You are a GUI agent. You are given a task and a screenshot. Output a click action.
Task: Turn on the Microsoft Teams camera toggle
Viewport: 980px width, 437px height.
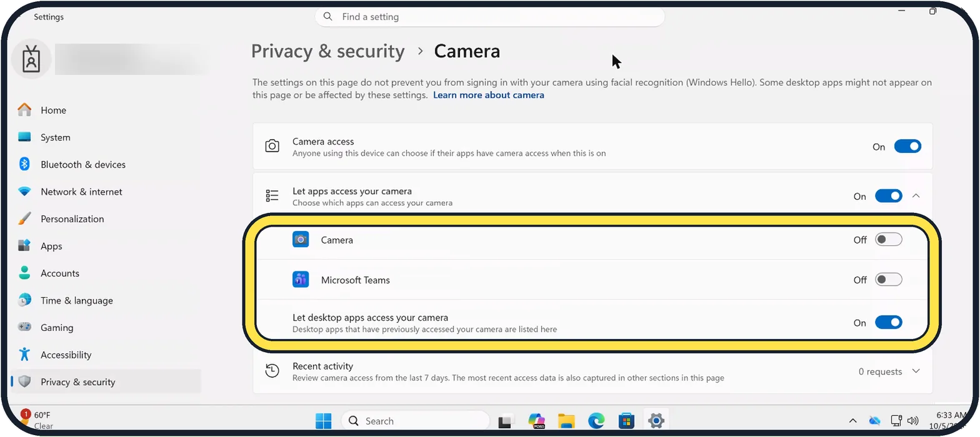pos(888,280)
